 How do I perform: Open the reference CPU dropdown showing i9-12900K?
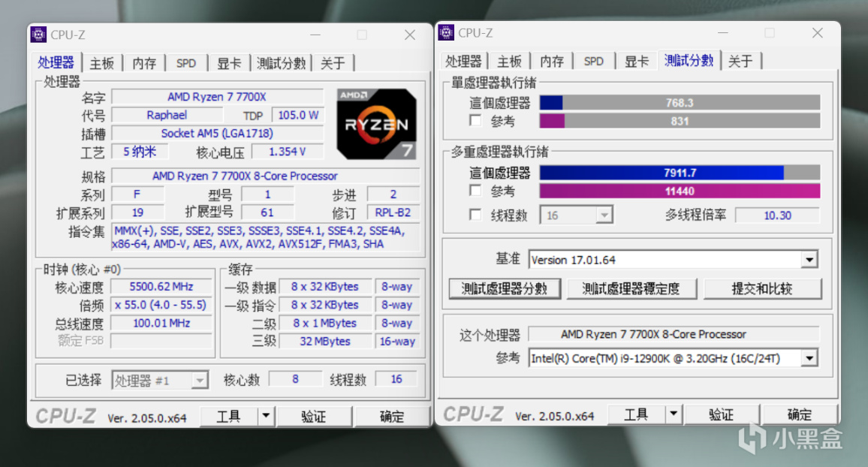click(x=809, y=358)
